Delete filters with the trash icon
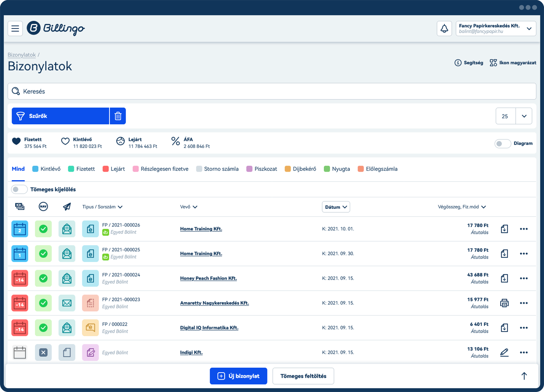Viewport: 544px width, 392px height. coord(118,116)
